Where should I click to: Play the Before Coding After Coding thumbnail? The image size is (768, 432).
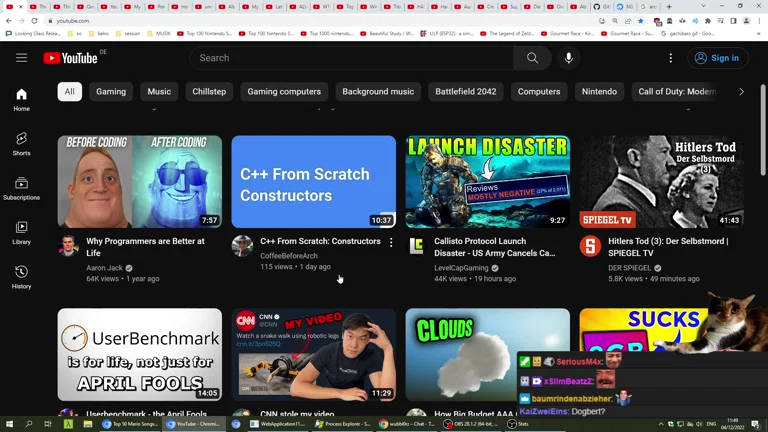[x=140, y=182]
